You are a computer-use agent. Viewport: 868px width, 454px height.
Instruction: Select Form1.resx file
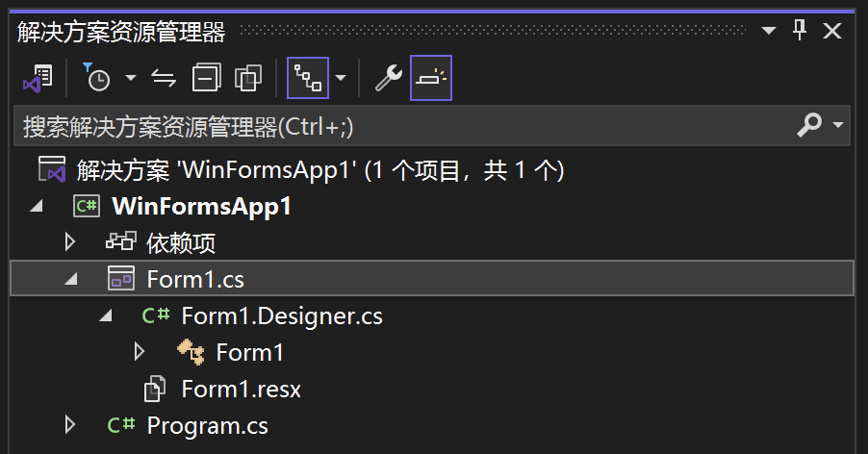coord(242,390)
